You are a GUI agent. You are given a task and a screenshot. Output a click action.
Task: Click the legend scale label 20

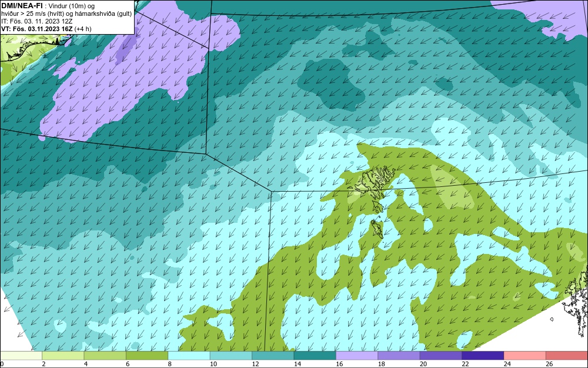423,364
